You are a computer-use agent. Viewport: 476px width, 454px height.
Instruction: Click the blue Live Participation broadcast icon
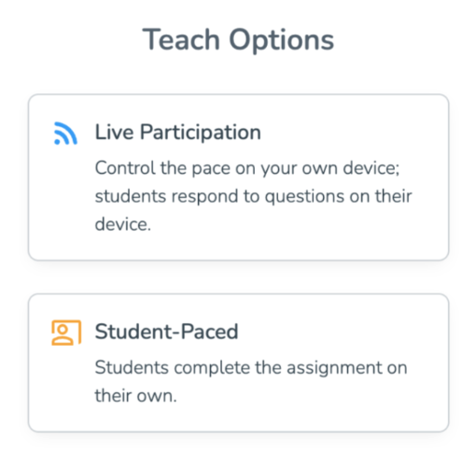pyautogui.click(x=65, y=133)
